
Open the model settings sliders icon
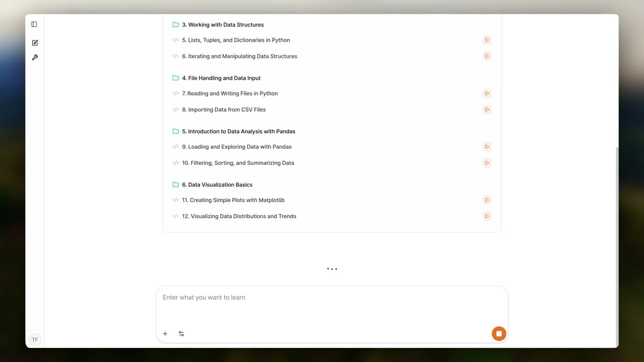pos(181,333)
